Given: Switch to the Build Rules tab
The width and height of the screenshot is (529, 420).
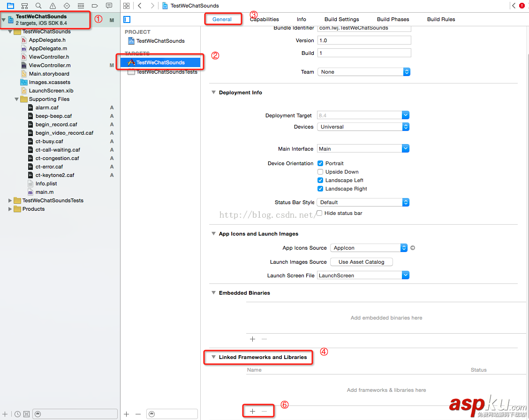Looking at the screenshot, I should 441,19.
